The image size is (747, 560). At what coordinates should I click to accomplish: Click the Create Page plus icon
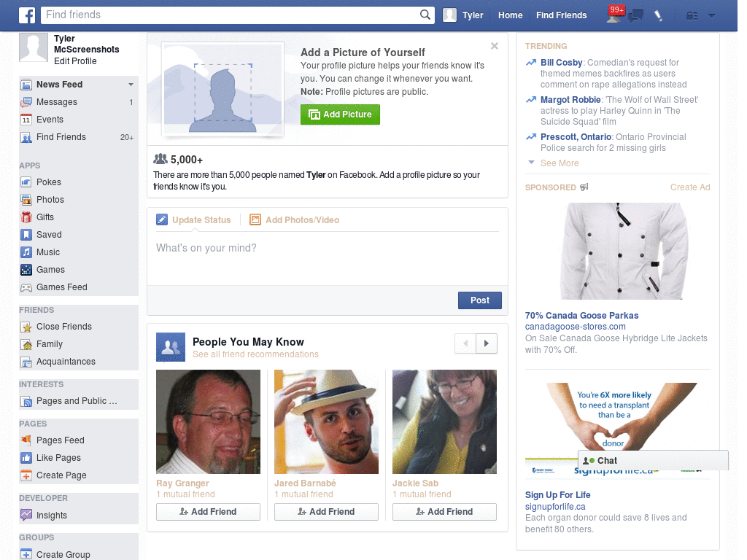click(x=26, y=475)
